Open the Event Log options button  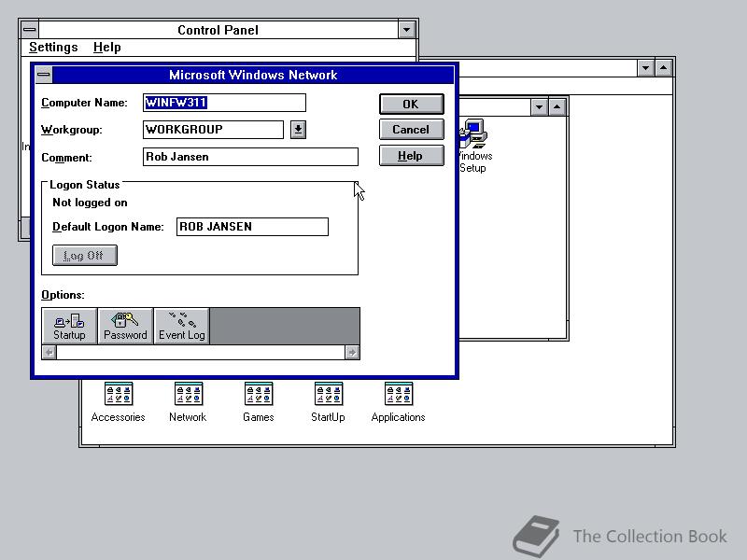click(x=181, y=326)
